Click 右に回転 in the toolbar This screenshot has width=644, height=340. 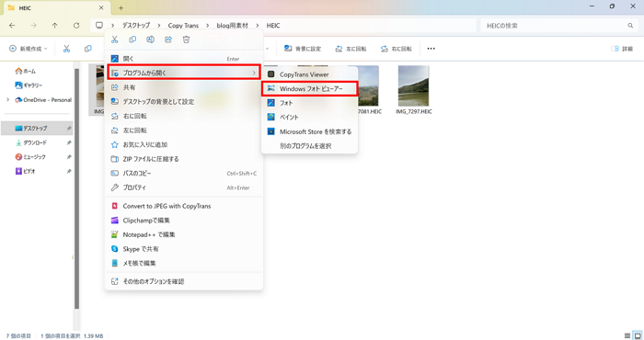[396, 49]
